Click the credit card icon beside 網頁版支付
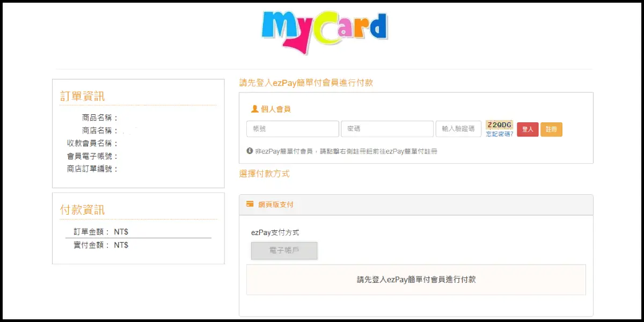Viewport: 644px width, 322px height. click(250, 204)
